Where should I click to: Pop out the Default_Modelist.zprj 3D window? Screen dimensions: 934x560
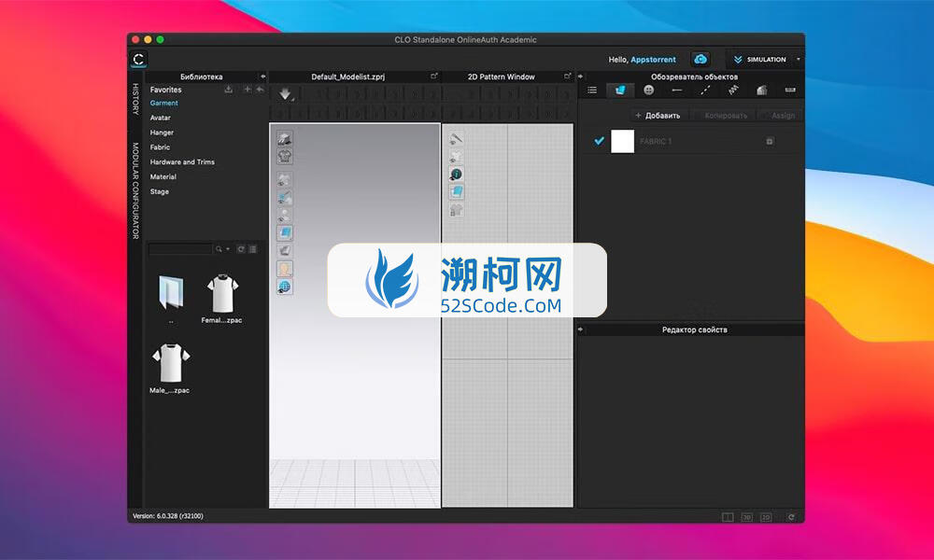point(434,77)
